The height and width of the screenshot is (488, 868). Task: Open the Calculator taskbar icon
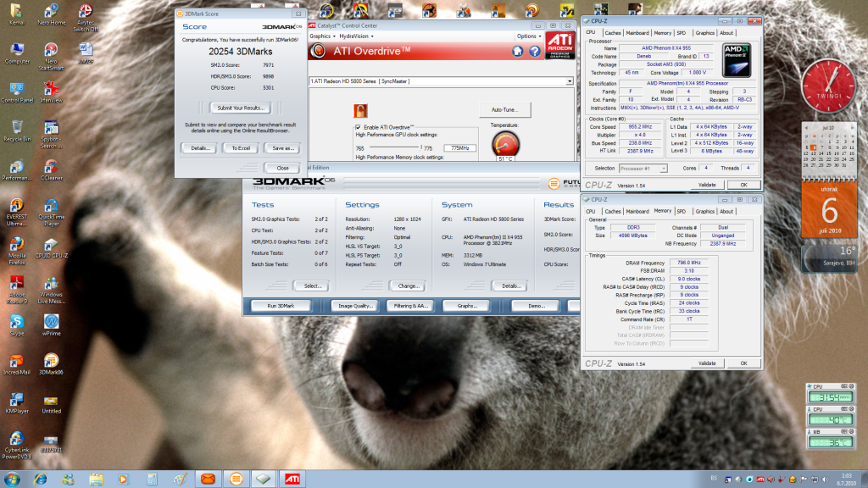coord(152,480)
